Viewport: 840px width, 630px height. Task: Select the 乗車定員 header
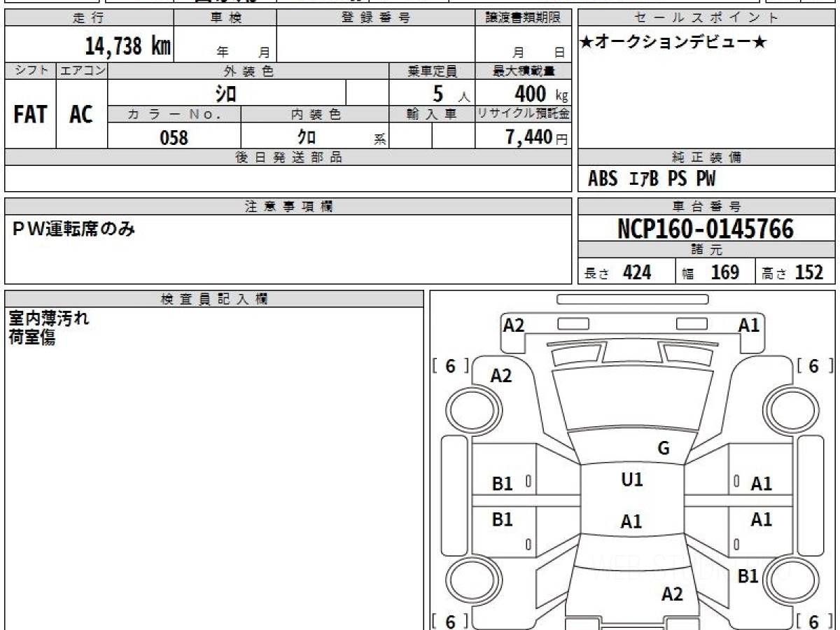pyautogui.click(x=432, y=71)
